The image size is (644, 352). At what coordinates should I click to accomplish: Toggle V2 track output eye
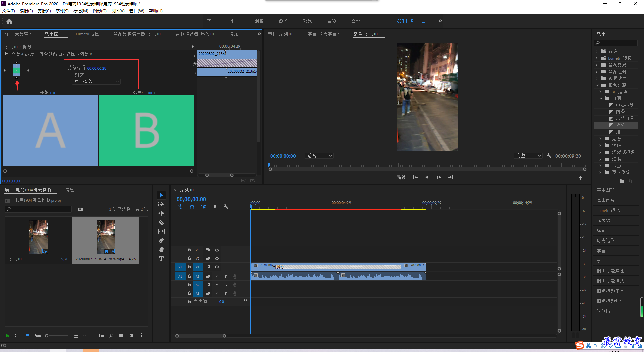tap(217, 258)
